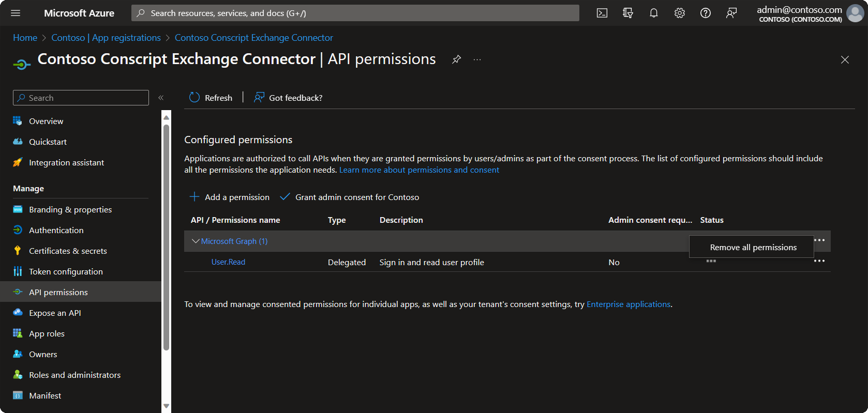Open the ellipsis menu for User.Read row
This screenshot has width=868, height=413.
tap(819, 261)
